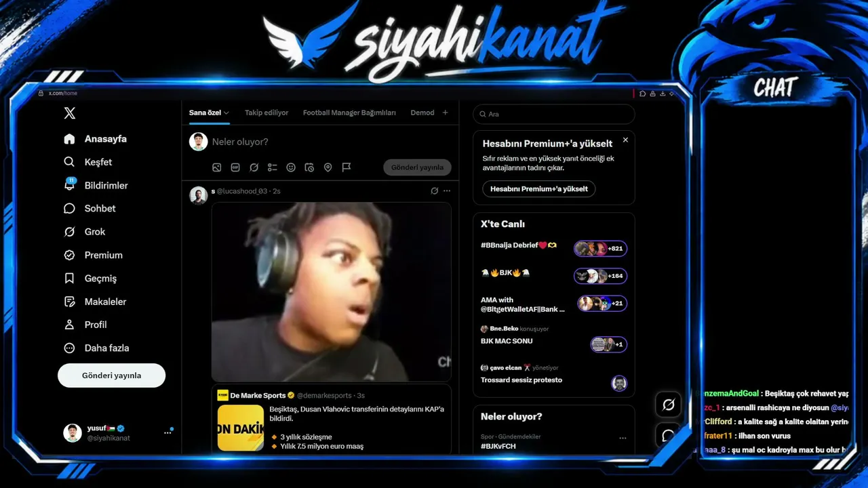Click the ON DAKİKA quoted post image
868x488 pixels.
click(241, 428)
